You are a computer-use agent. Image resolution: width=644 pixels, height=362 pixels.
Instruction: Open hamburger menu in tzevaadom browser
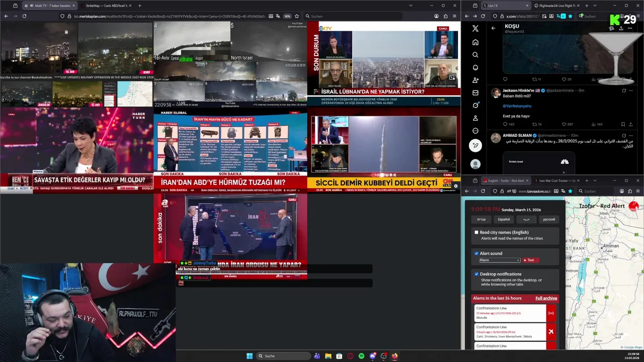(638, 191)
